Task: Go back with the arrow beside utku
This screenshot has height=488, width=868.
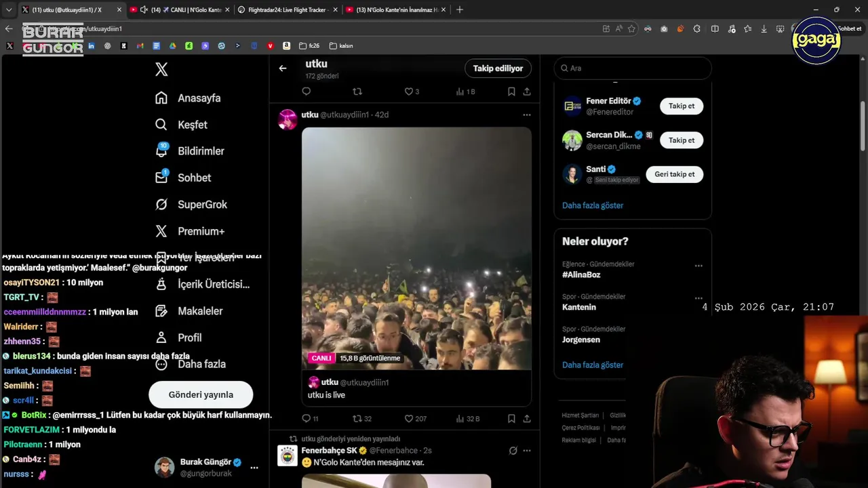Action: 283,68
